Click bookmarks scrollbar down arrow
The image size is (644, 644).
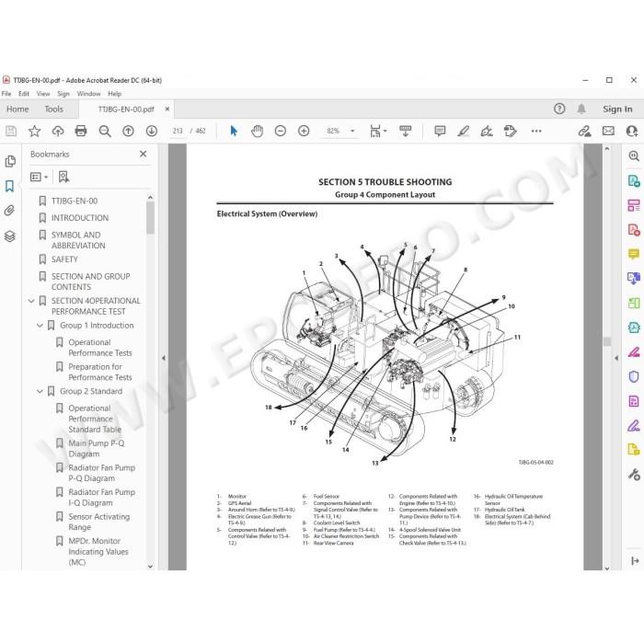(x=150, y=567)
